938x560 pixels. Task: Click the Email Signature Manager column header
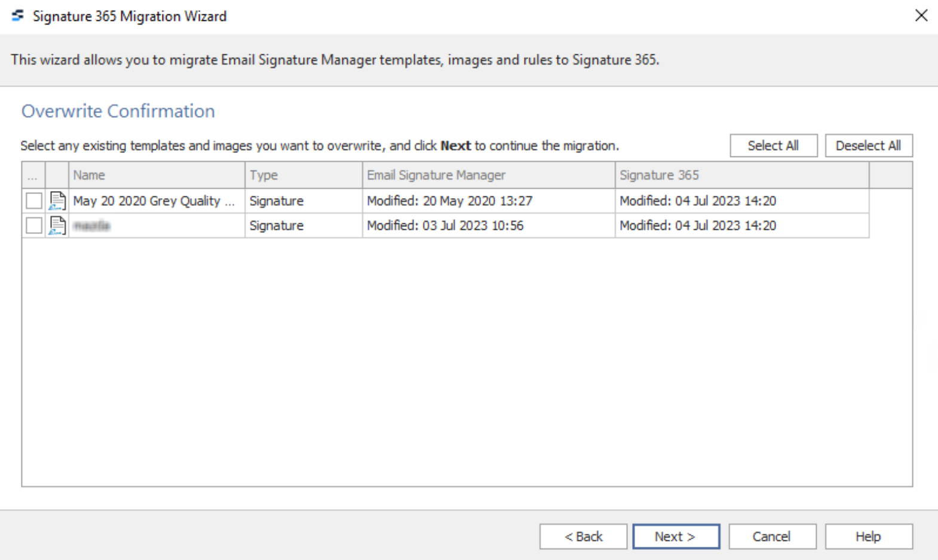point(489,176)
